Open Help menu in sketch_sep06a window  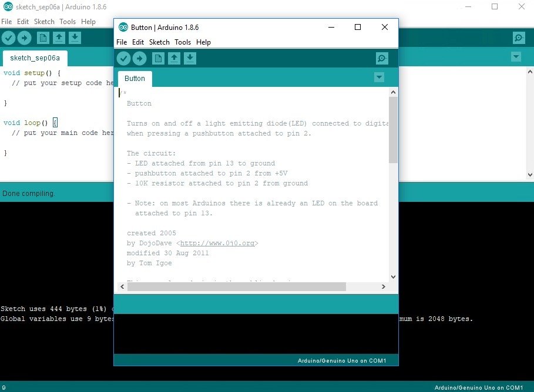tap(88, 22)
